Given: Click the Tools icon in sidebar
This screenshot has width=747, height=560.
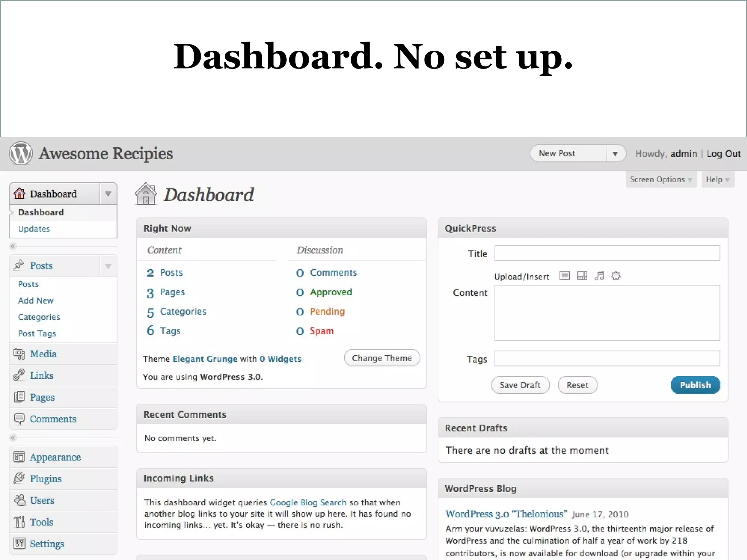Looking at the screenshot, I should 19,522.
